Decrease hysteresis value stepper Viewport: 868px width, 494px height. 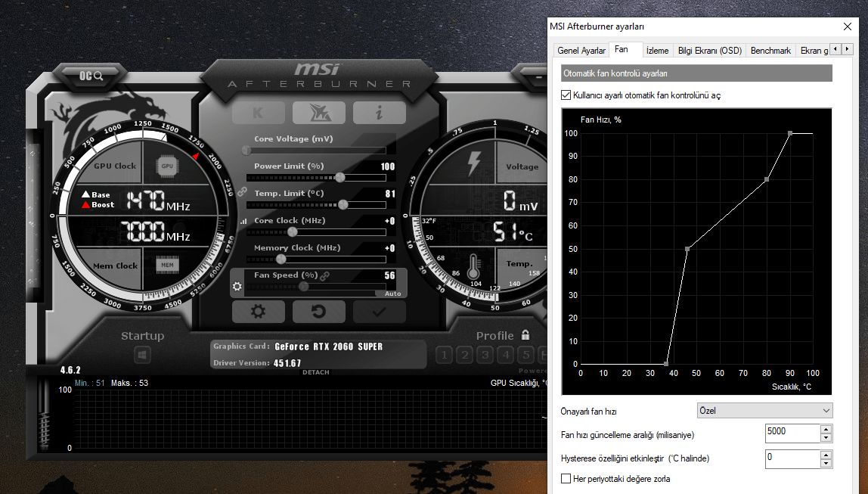click(x=826, y=463)
